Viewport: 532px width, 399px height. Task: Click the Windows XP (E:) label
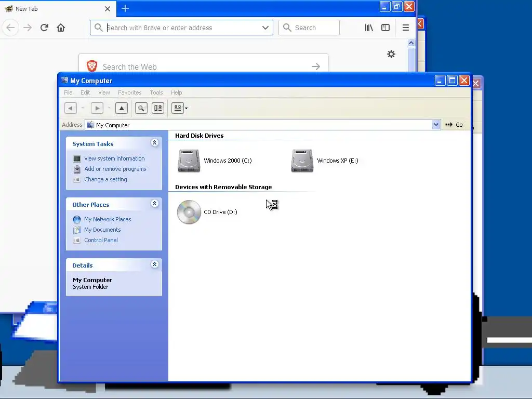pyautogui.click(x=338, y=161)
